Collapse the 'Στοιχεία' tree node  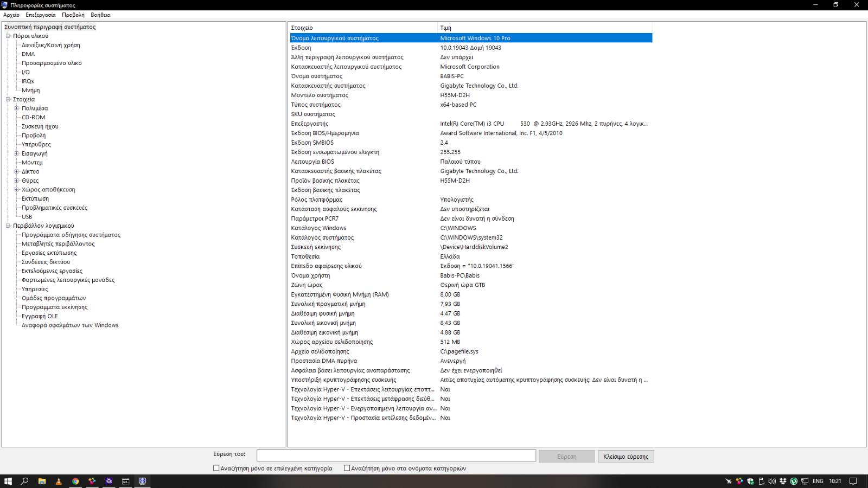(8, 99)
